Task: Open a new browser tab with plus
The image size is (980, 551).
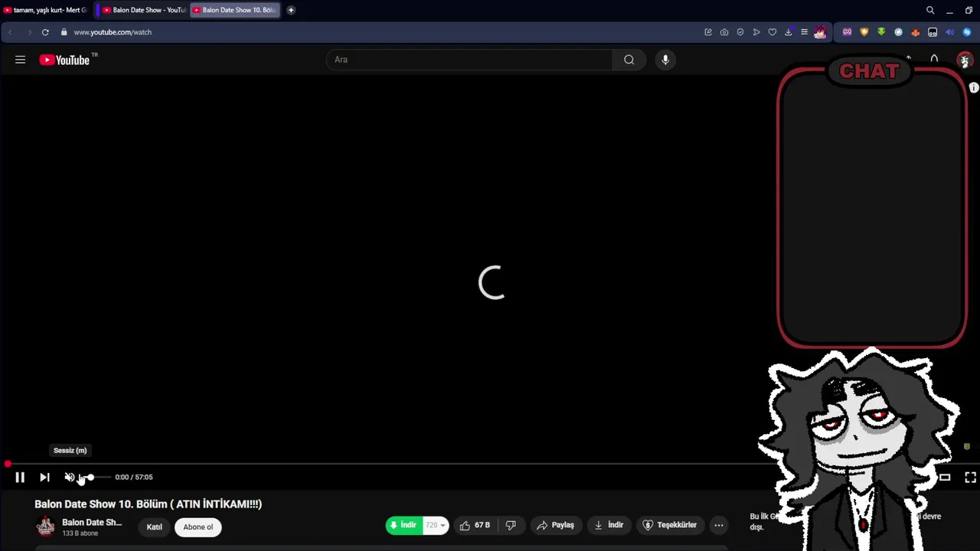Action: pos(291,10)
